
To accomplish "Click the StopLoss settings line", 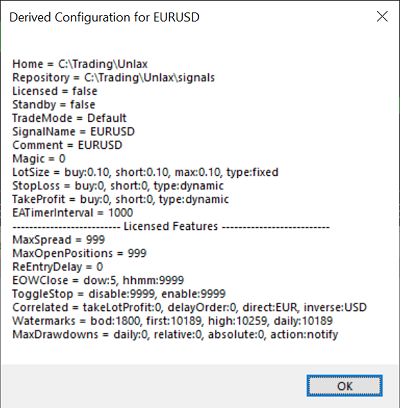I will pos(118,186).
